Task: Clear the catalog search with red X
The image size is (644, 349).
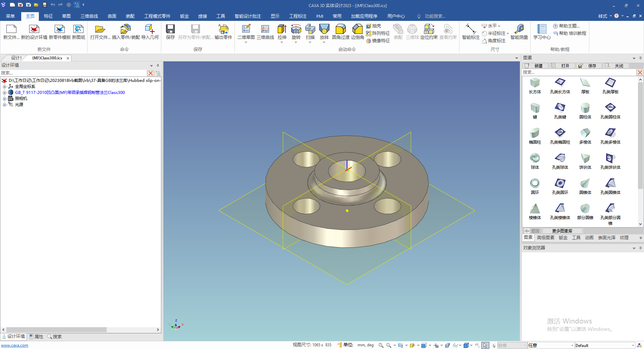Action: pyautogui.click(x=640, y=72)
